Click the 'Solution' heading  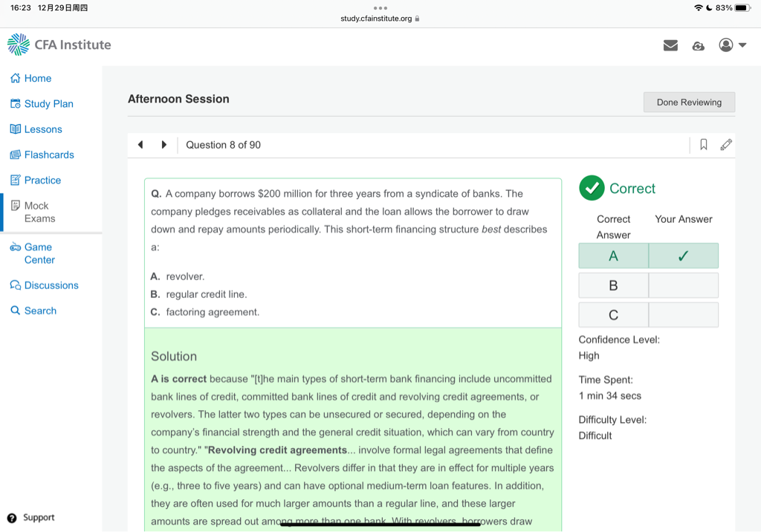tap(174, 357)
